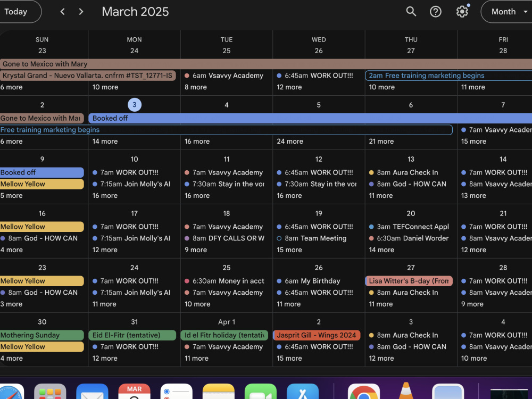Open 6:45am WORK OUT!!! on March 19
The height and width of the screenshot is (399, 532).
click(315, 227)
